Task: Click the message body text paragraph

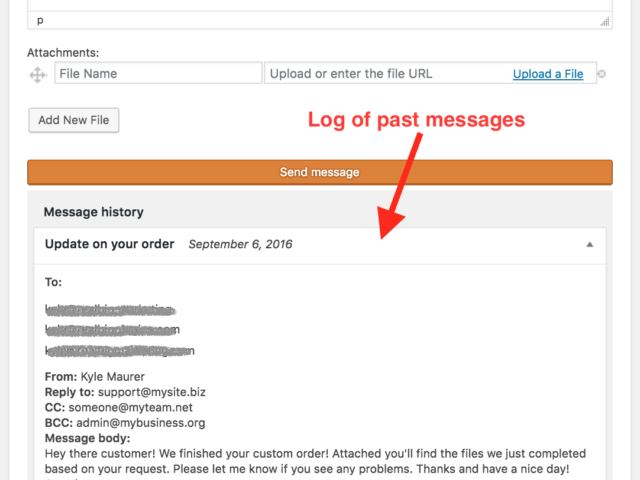Action: (x=315, y=461)
